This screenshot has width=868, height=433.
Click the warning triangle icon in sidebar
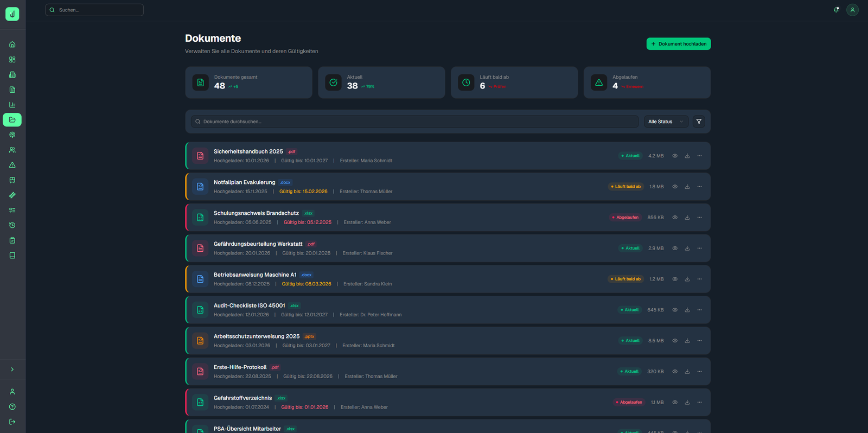(x=12, y=165)
